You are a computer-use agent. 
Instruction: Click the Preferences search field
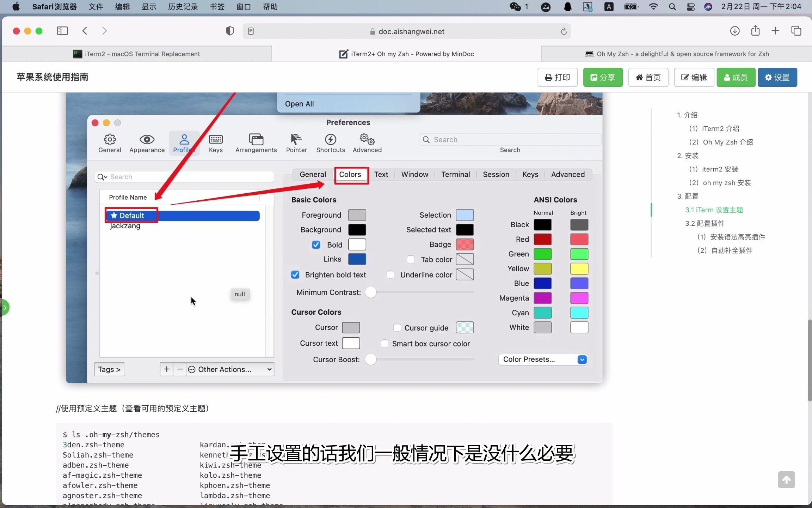pos(510,140)
